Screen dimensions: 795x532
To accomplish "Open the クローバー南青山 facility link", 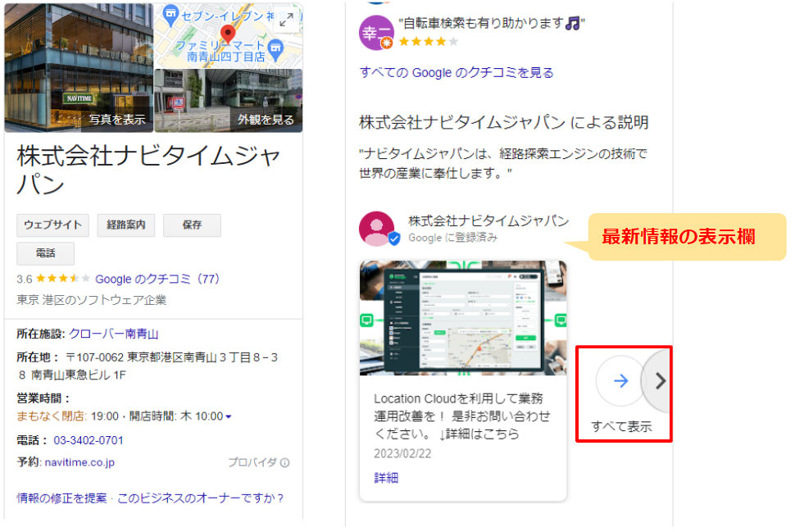I will click(114, 334).
